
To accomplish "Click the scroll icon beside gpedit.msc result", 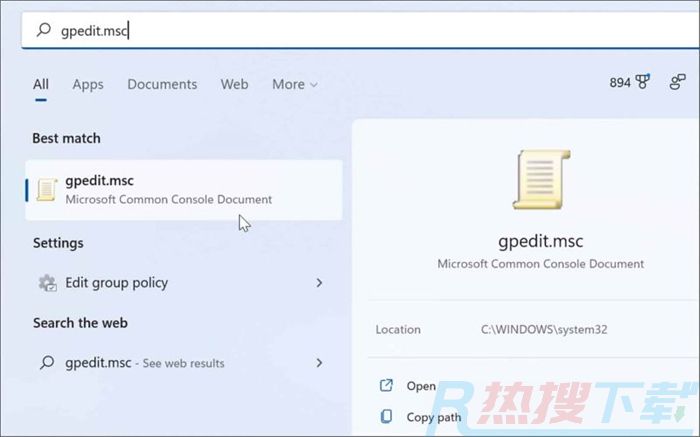I will (47, 190).
